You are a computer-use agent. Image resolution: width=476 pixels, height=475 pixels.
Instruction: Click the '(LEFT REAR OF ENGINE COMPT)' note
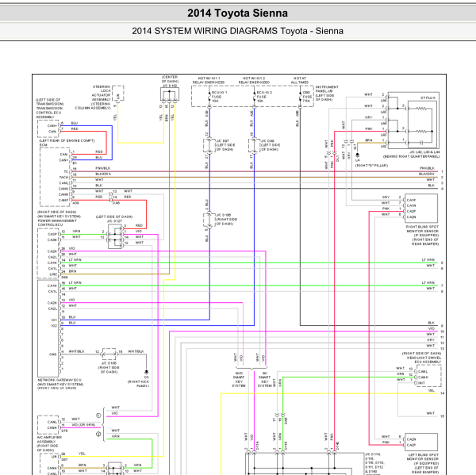(67, 141)
